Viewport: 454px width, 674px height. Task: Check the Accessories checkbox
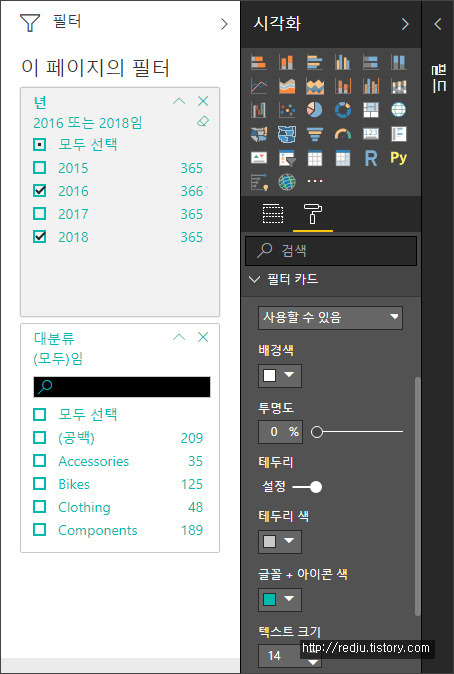pyautogui.click(x=40, y=461)
